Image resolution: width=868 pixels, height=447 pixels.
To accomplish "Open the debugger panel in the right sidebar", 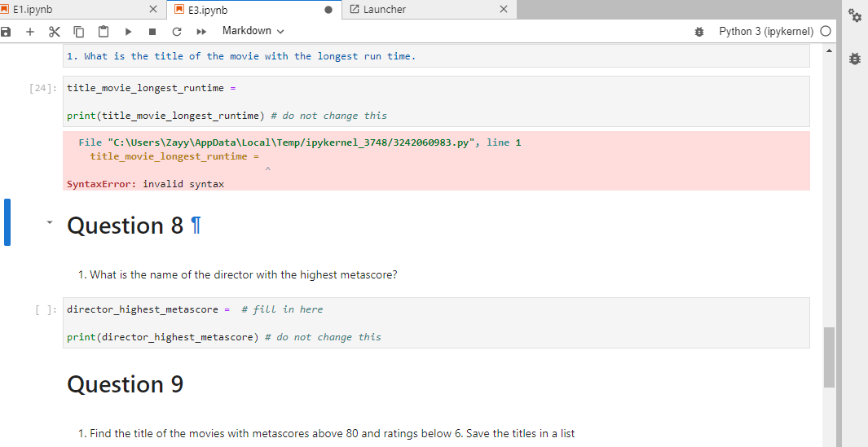I will click(855, 57).
